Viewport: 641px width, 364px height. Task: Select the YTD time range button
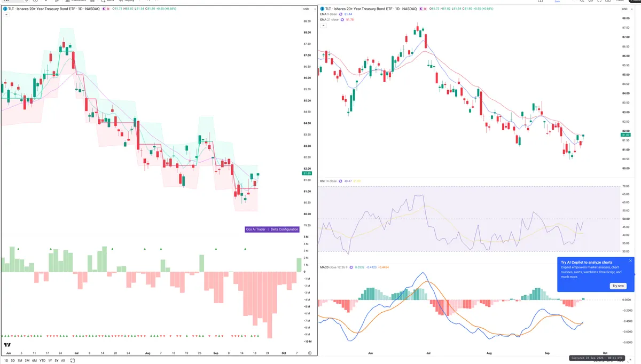tap(42, 361)
